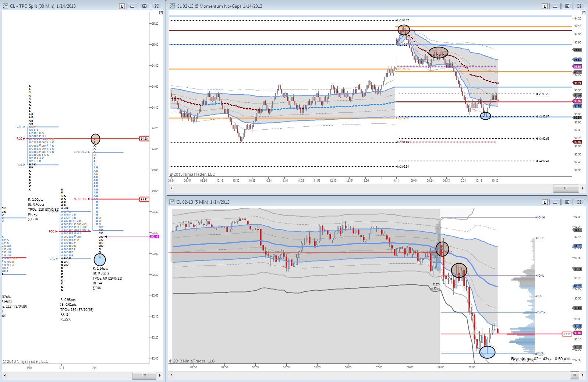588x382 pixels.
Task: Click the F scale icon on Momentum chart axis
Action: click(584, 13)
